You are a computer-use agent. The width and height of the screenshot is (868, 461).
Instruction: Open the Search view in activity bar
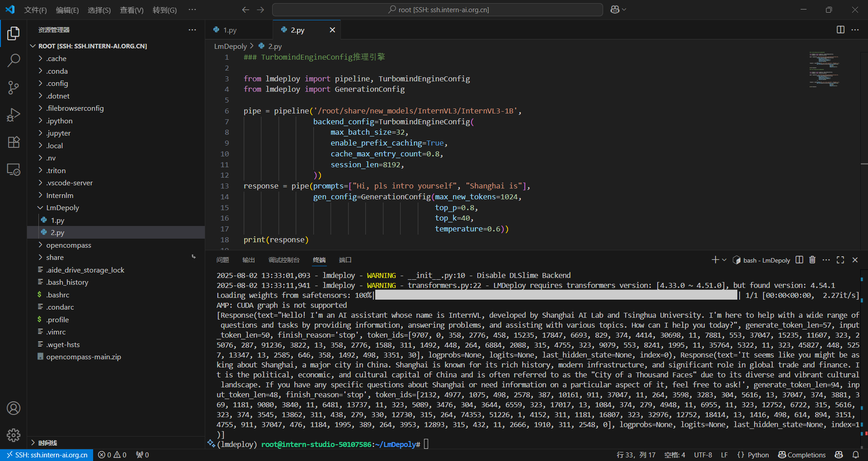point(14,60)
